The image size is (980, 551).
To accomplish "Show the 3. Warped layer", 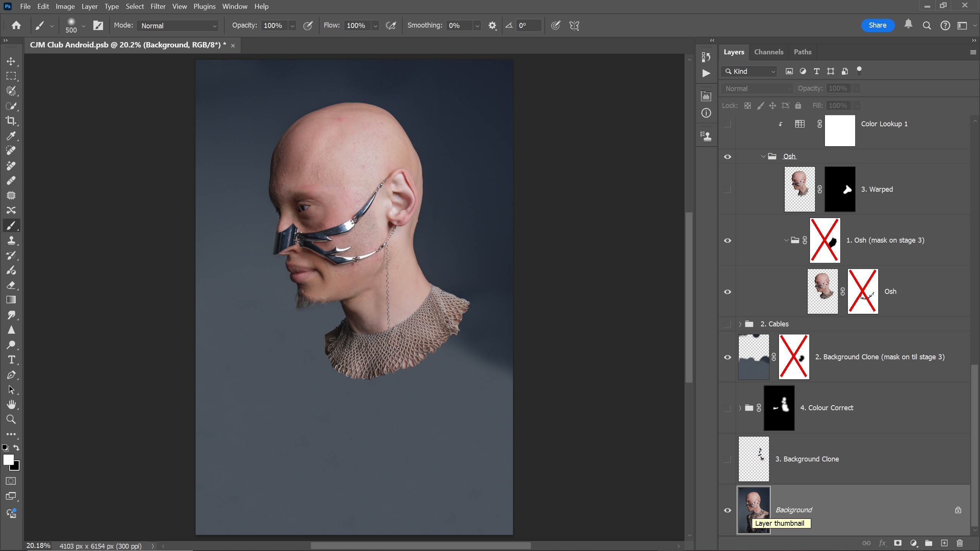I will pyautogui.click(x=727, y=189).
